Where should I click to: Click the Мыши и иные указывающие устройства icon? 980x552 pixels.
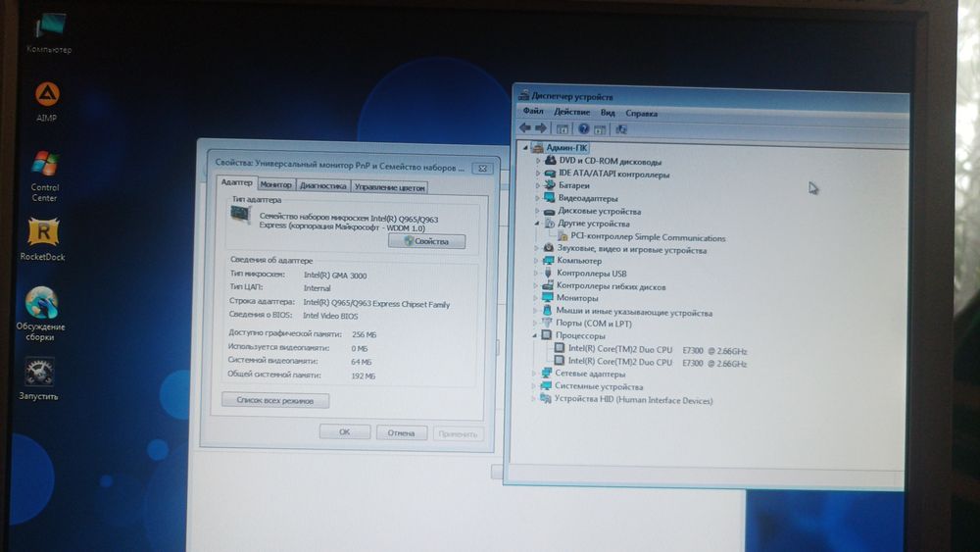548,311
